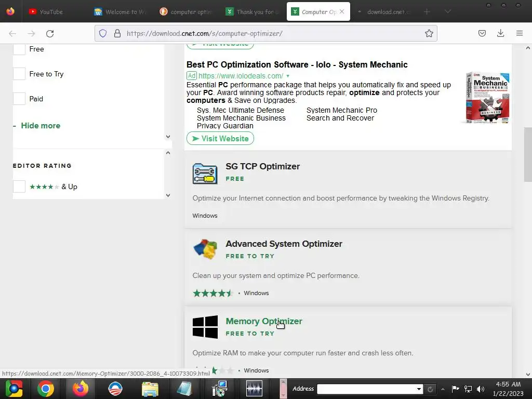
Task: Click the Visit Website button for System Mechanic
Action: click(220, 138)
